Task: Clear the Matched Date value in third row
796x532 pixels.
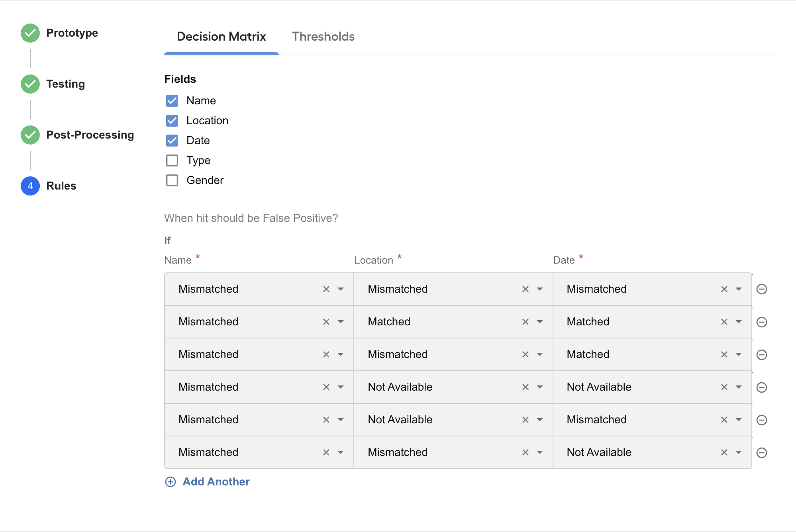Action: 724,354
